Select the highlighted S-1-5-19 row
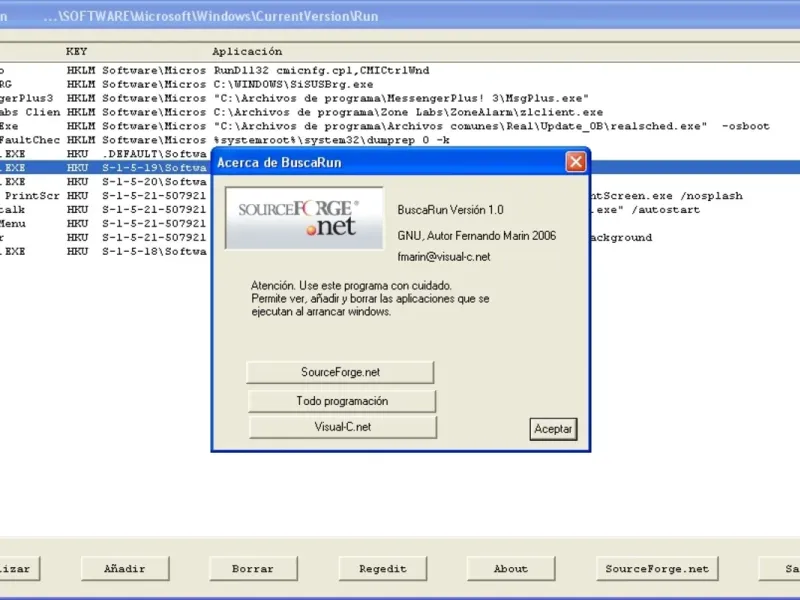This screenshot has width=800, height=600. pos(105,167)
